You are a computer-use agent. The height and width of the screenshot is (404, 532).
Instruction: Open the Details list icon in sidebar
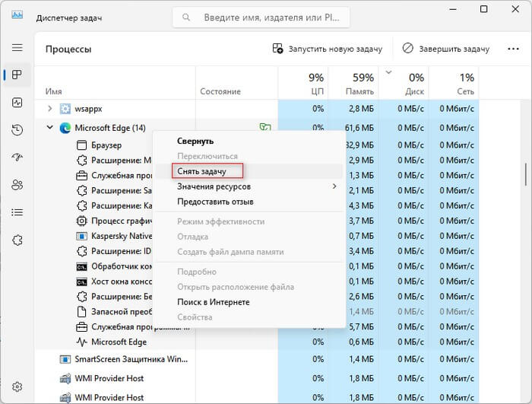click(17, 213)
